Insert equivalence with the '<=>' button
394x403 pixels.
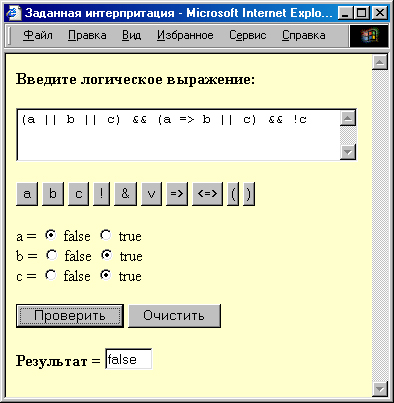[207, 194]
